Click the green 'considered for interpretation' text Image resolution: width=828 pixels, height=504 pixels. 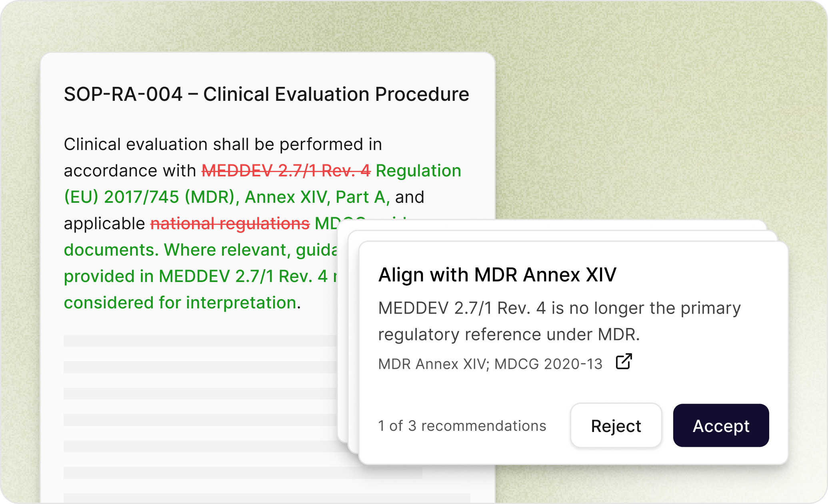(x=180, y=303)
